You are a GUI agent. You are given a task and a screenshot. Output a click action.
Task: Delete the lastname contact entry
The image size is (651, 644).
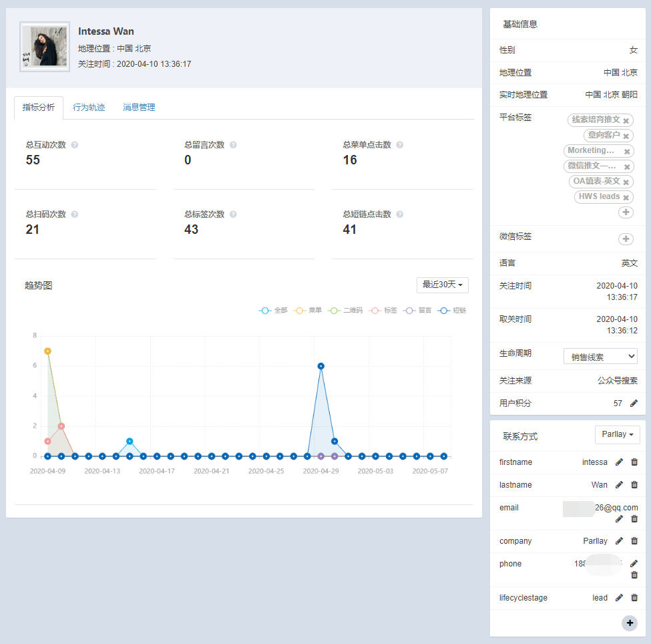[x=634, y=485]
